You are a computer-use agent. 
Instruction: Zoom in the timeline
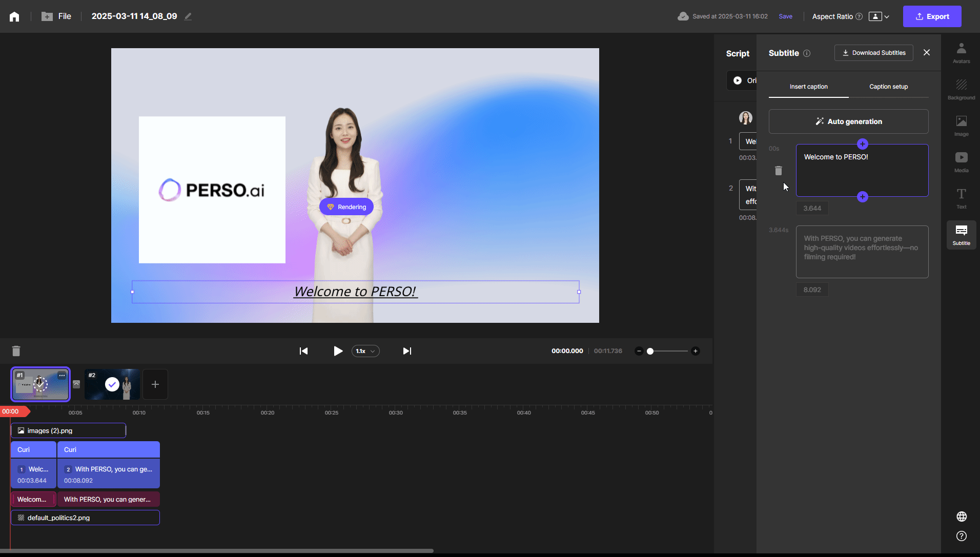(x=695, y=351)
